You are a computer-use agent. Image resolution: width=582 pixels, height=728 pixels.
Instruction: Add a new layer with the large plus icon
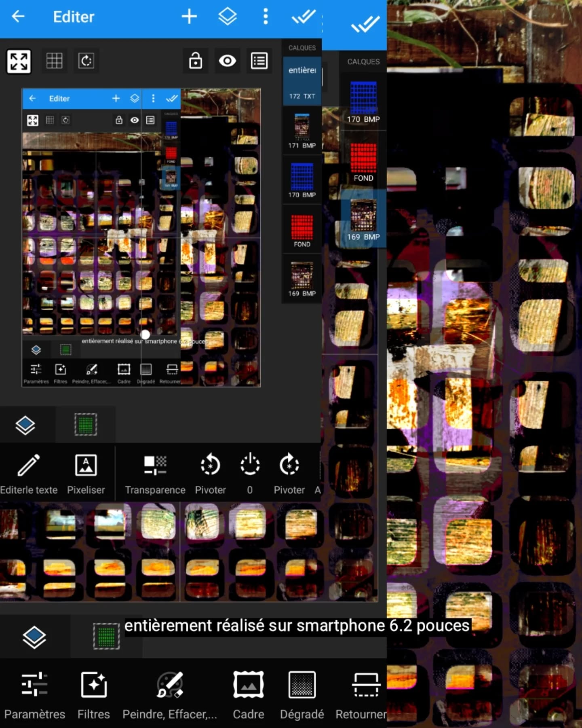tap(189, 17)
